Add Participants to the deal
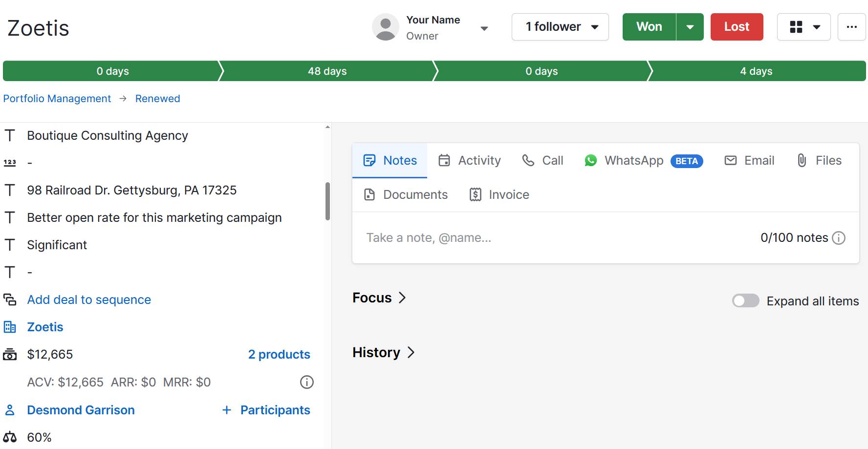The height and width of the screenshot is (449, 868). (266, 410)
